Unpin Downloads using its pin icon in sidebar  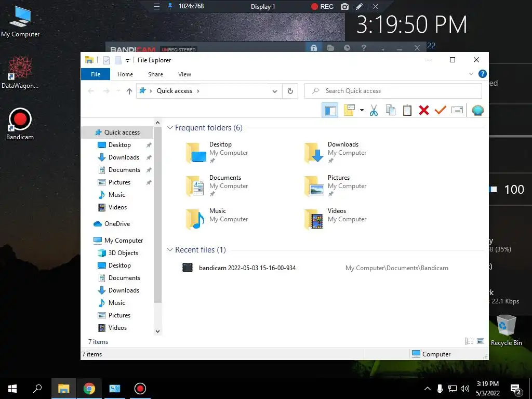pos(149,157)
